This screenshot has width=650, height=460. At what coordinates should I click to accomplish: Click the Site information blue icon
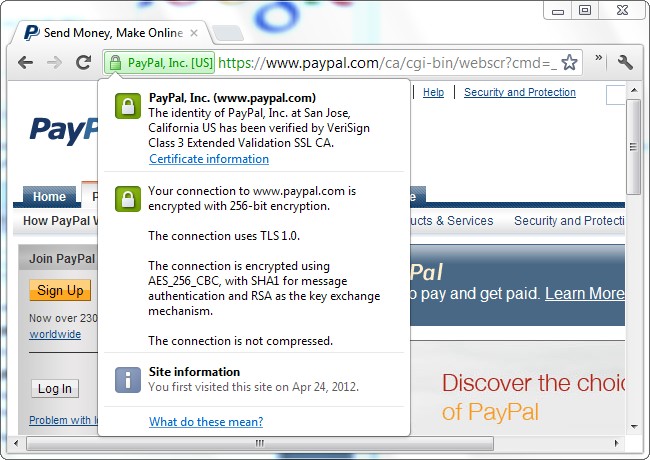(x=128, y=380)
